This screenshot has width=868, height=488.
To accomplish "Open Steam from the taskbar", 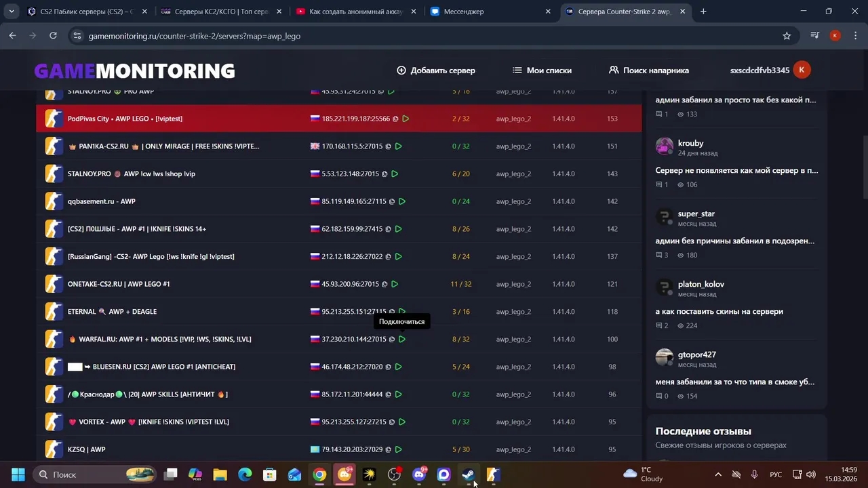I will point(469,474).
